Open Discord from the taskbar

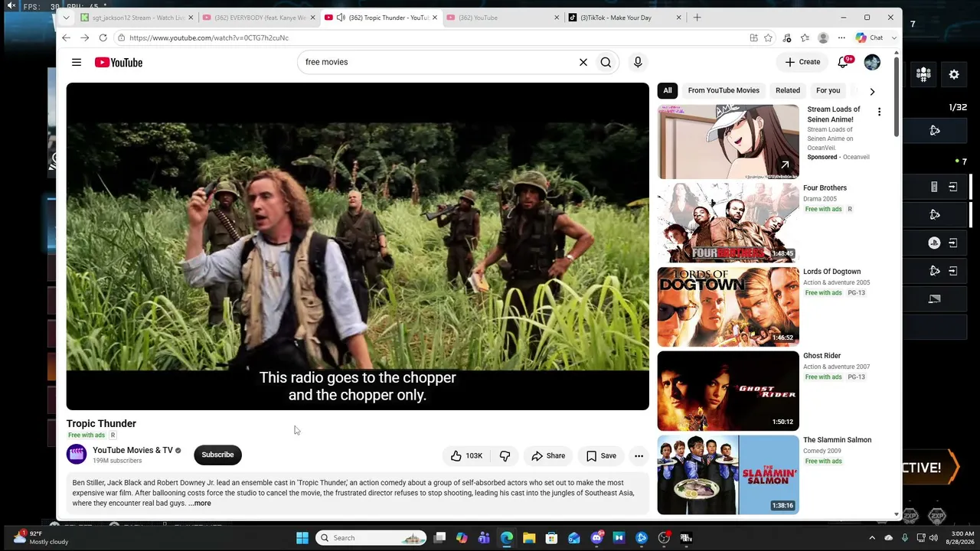596,538
